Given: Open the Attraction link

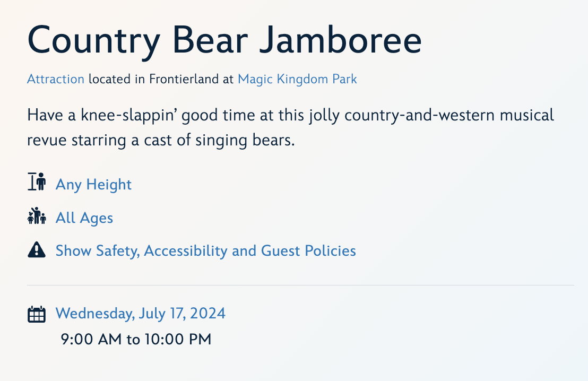Looking at the screenshot, I should pos(56,79).
